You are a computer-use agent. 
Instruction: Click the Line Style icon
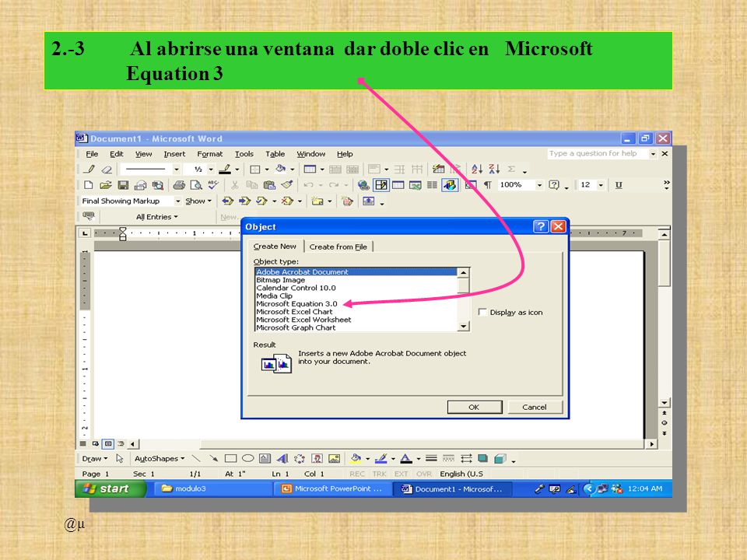tap(431, 459)
